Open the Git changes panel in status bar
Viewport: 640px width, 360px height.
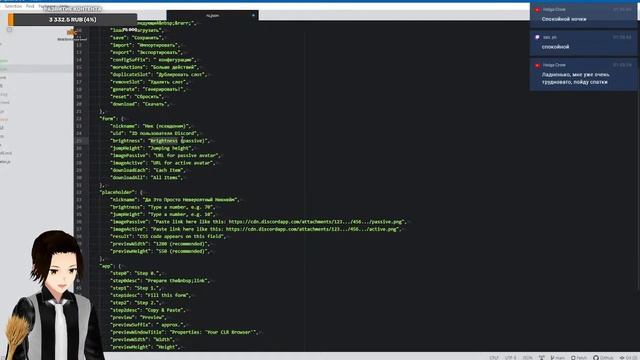point(629,358)
